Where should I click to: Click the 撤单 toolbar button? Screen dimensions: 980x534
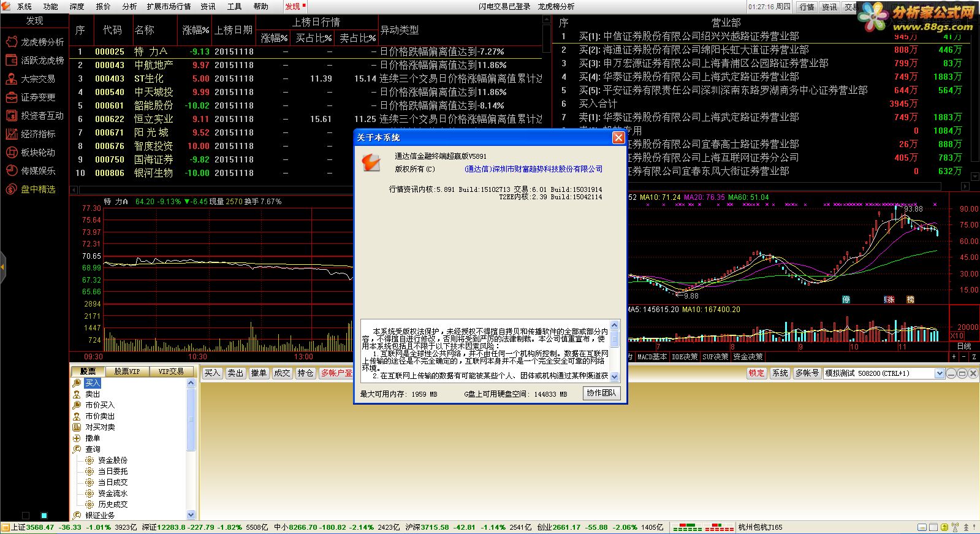(x=259, y=373)
